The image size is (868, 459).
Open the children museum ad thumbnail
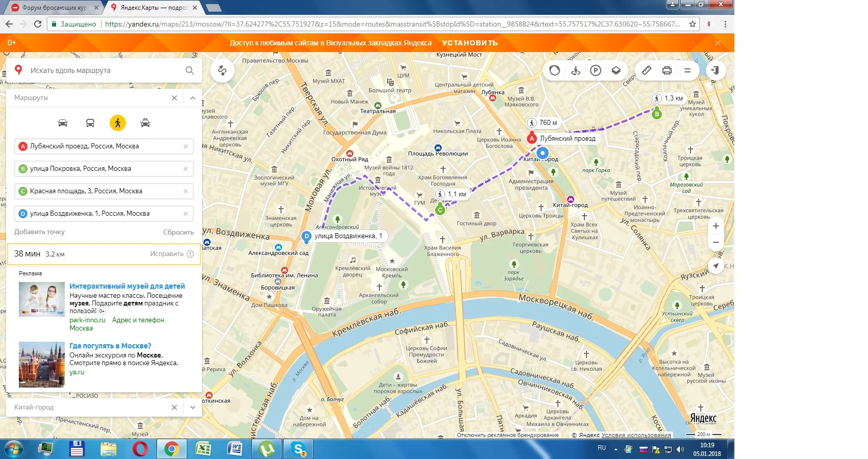click(x=42, y=299)
